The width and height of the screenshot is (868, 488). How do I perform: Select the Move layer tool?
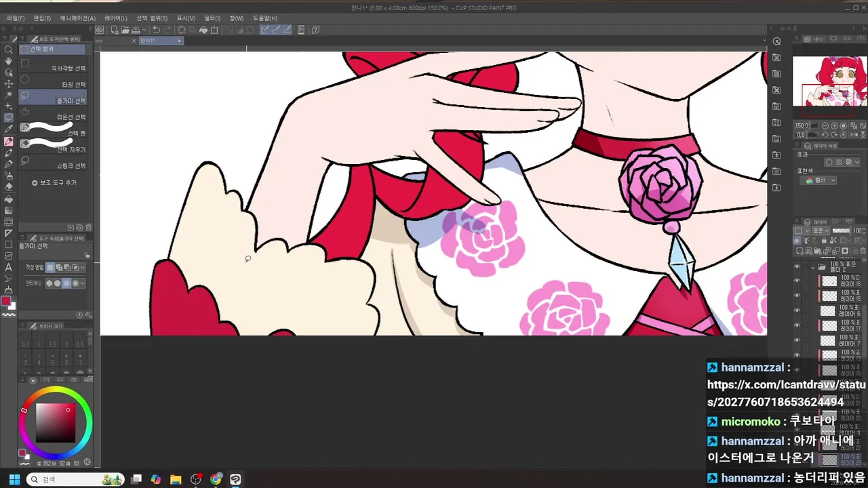8,84
